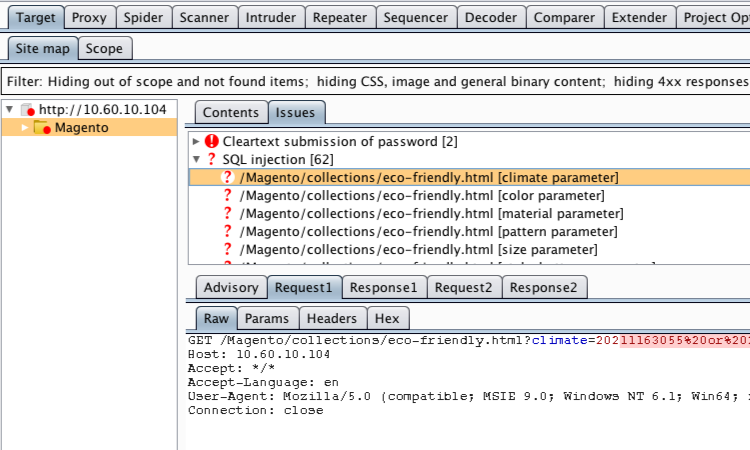Expand the Cleartext submission of password group
The width and height of the screenshot is (750, 450).
click(x=196, y=142)
